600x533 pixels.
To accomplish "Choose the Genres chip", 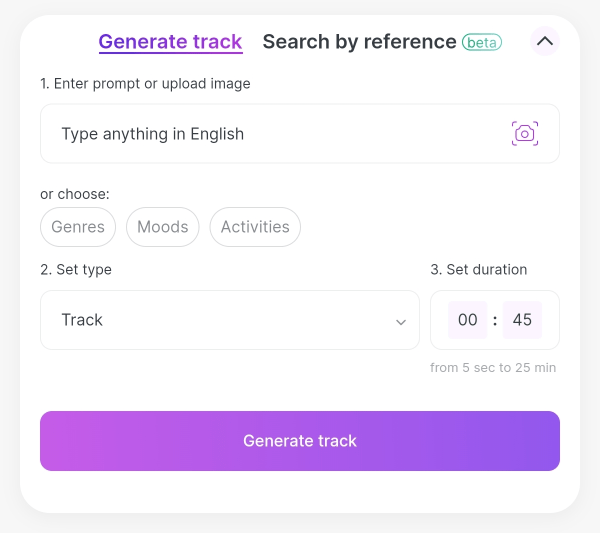I will point(78,227).
